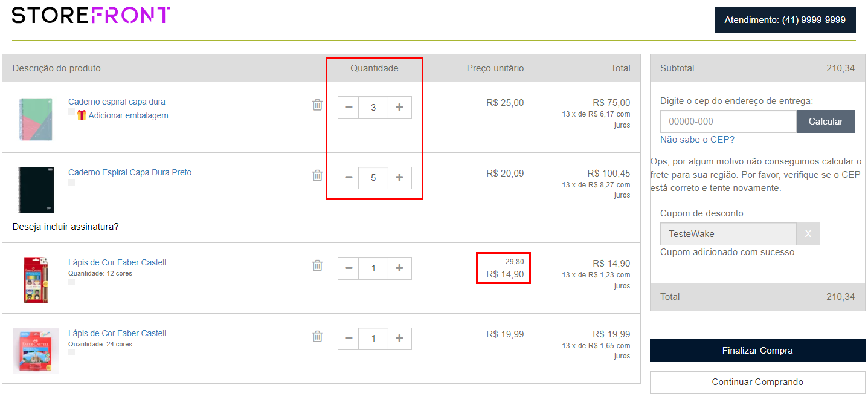This screenshot has width=868, height=399.
Task: Remove 12 cores Lápis de Cor item
Action: point(317,265)
